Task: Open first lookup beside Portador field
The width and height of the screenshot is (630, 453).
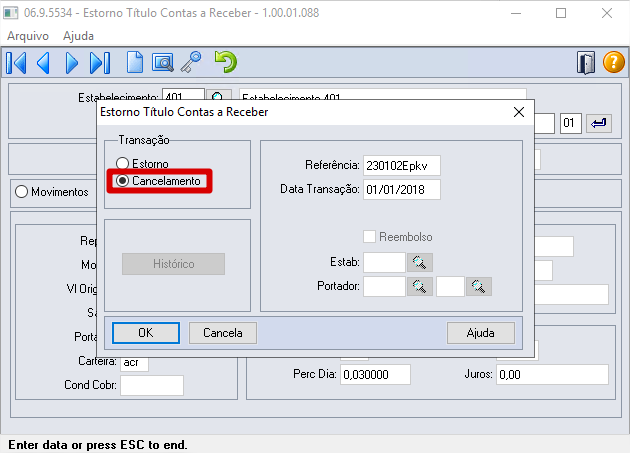Action: (419, 286)
